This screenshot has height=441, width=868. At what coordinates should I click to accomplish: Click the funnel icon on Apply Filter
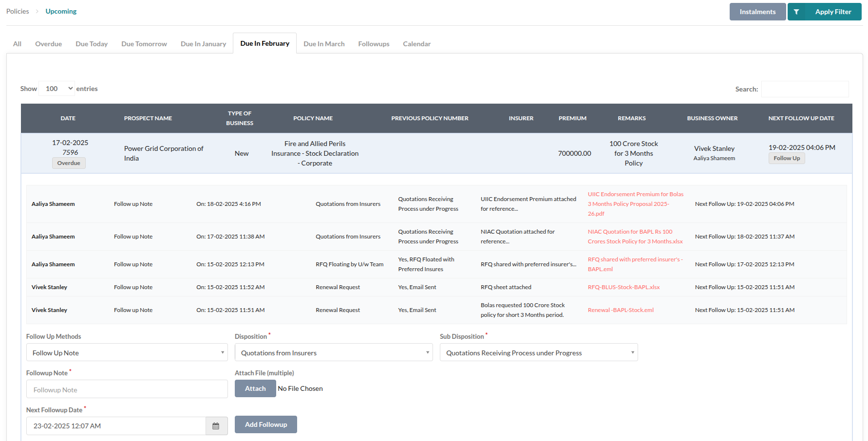[x=796, y=12]
